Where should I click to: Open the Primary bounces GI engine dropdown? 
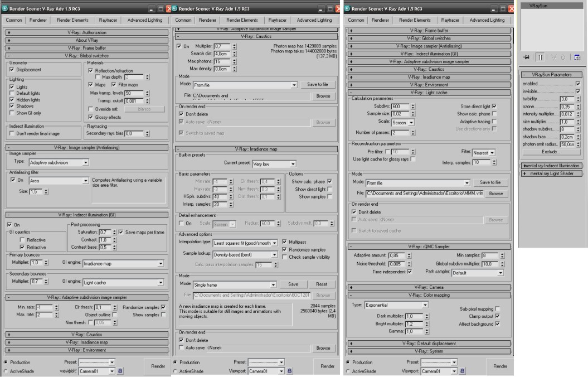point(123,263)
